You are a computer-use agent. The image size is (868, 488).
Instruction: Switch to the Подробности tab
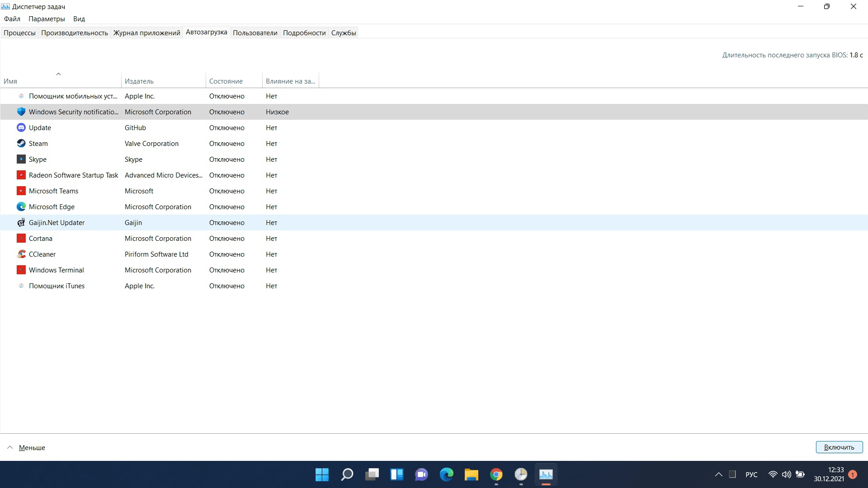coord(304,33)
